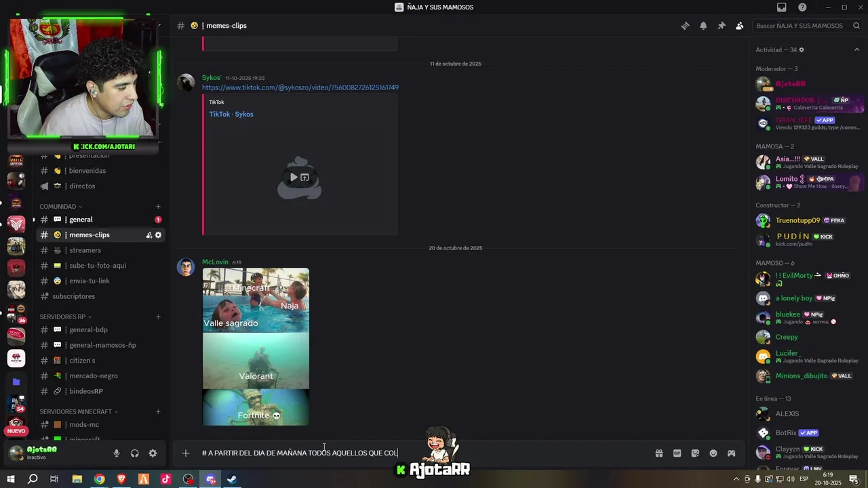Viewport: 868px width, 488px height.
Task: Click McLovin username on message
Action: (x=215, y=262)
